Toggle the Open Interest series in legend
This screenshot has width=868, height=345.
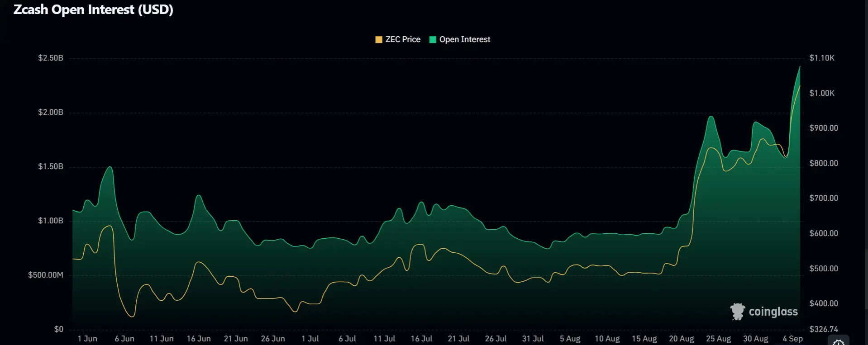coord(459,40)
